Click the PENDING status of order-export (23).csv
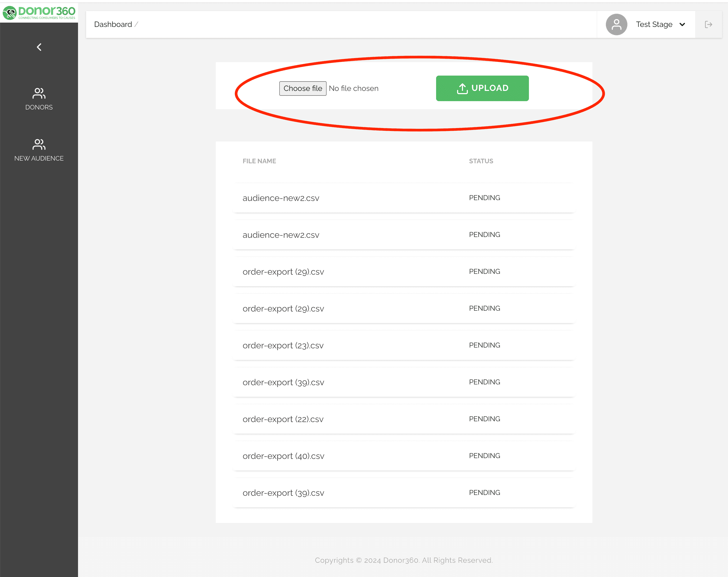The width and height of the screenshot is (728, 577). click(x=485, y=345)
